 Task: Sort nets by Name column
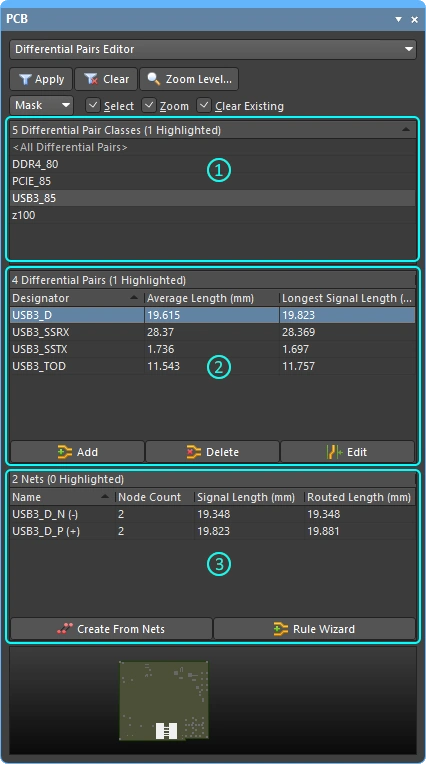click(62, 497)
